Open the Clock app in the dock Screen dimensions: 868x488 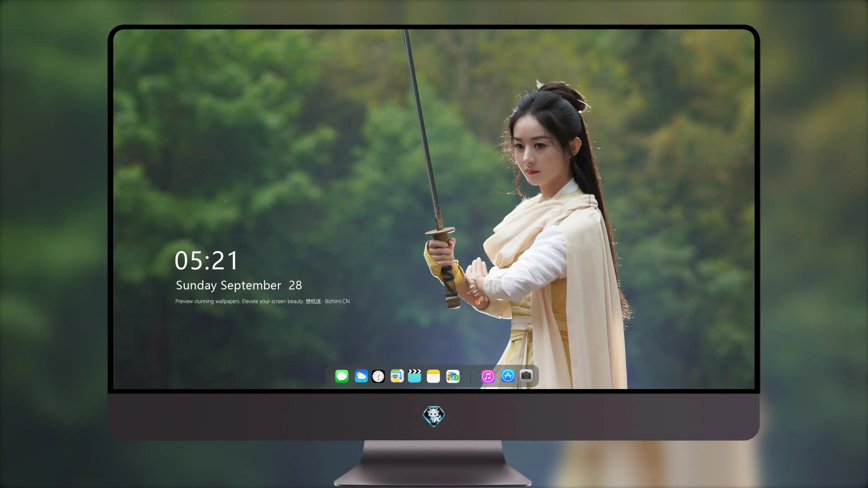point(378,376)
